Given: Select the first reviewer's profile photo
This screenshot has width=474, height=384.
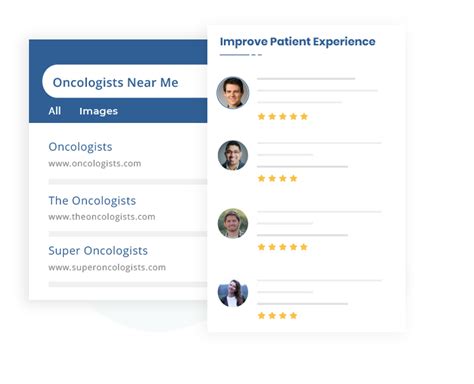Looking at the screenshot, I should pos(233,93).
